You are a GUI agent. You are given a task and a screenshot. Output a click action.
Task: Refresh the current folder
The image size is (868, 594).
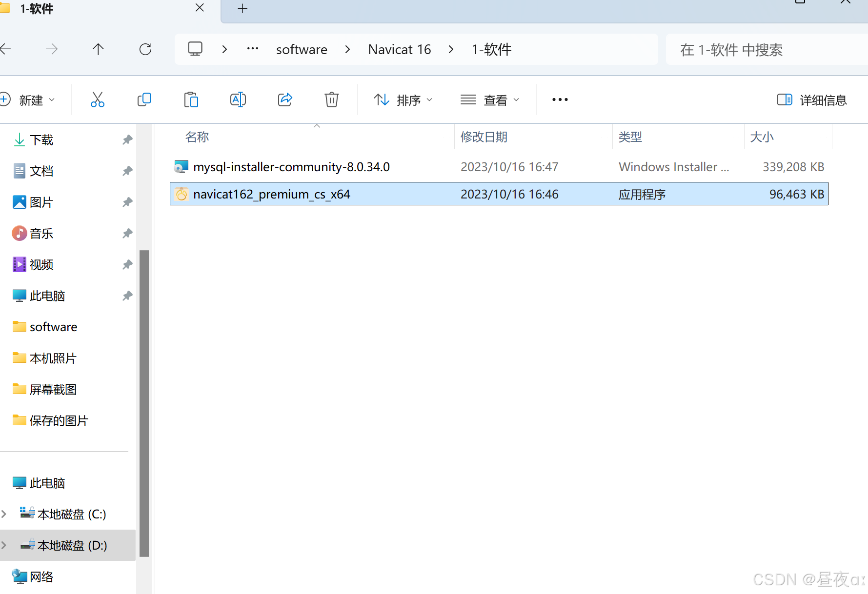[145, 49]
